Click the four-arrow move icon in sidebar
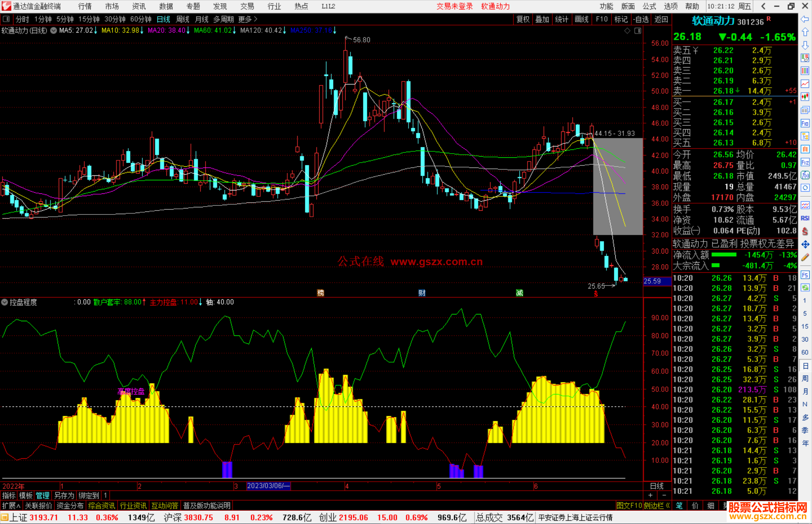Image resolution: width=812 pixels, height=524 pixels. pyautogui.click(x=805, y=245)
